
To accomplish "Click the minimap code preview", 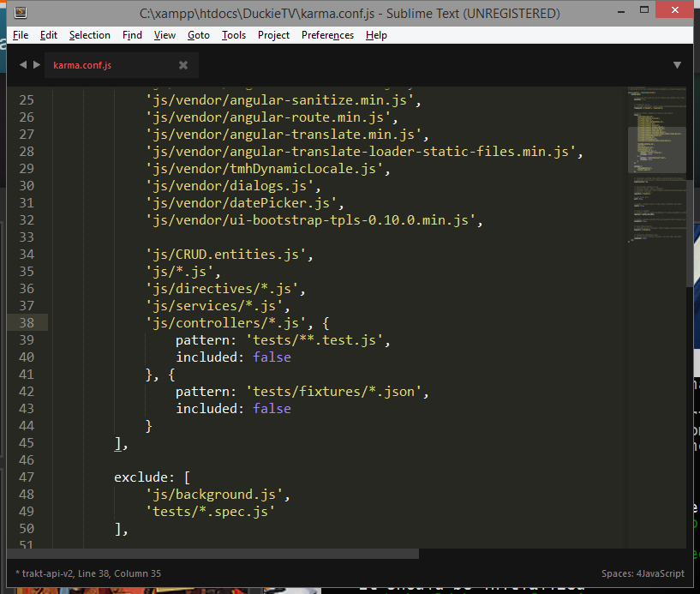I will pyautogui.click(x=656, y=165).
